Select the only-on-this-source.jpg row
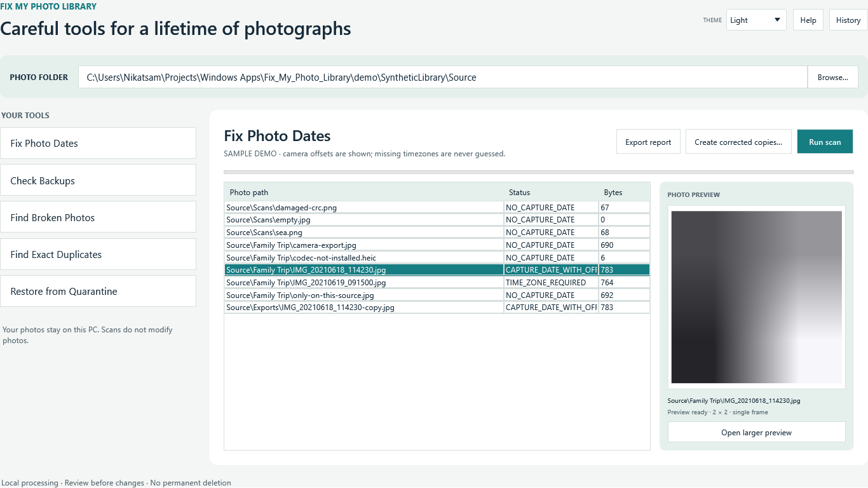 [x=437, y=295]
